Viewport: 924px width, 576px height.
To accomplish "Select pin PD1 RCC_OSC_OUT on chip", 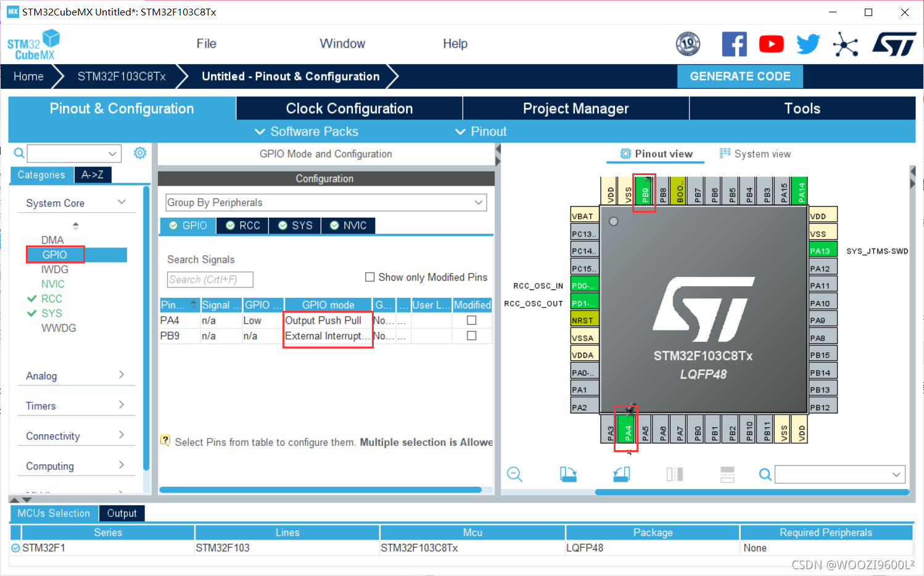I will 585,303.
